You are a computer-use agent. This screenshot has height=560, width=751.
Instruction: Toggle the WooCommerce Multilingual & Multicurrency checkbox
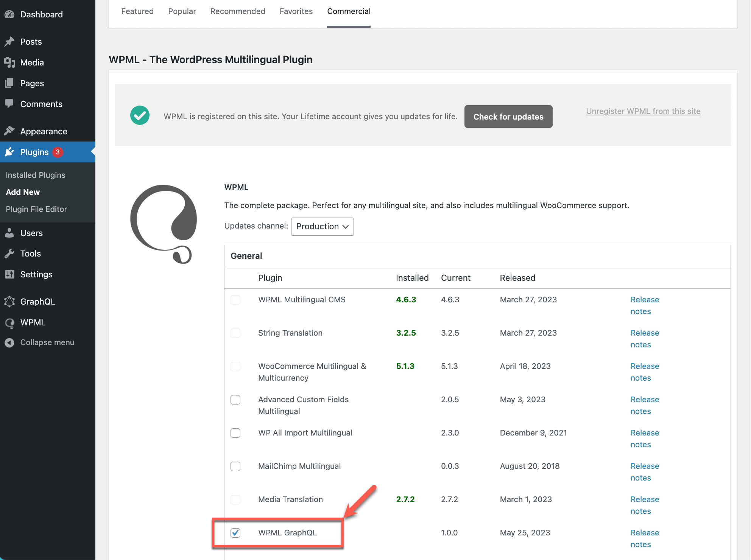(235, 366)
